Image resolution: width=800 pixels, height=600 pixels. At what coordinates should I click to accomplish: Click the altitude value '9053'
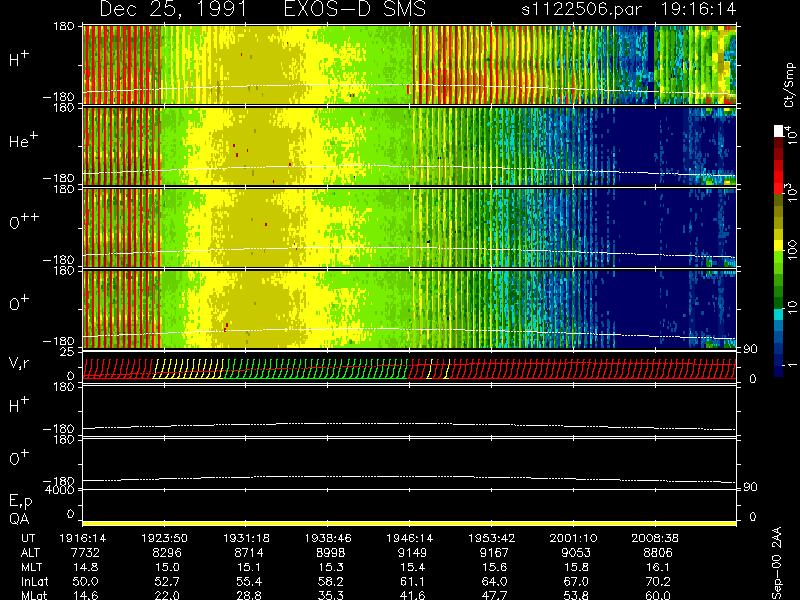point(576,553)
